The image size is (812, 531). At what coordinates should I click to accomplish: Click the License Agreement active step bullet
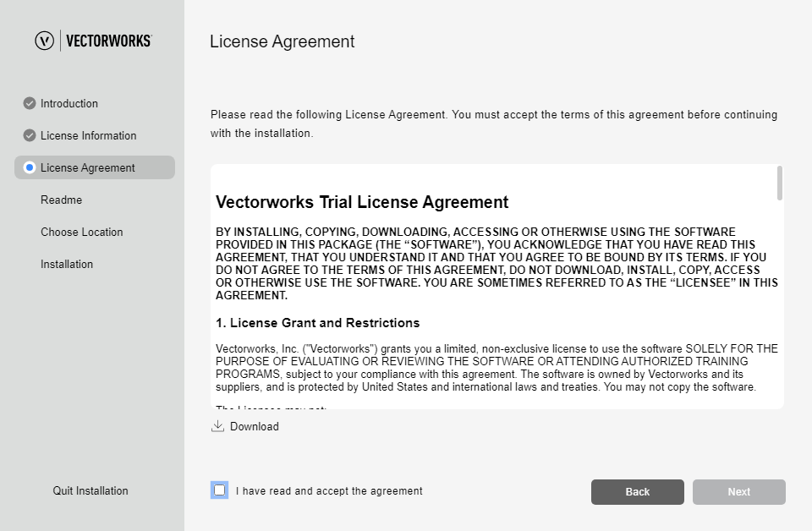(x=30, y=167)
